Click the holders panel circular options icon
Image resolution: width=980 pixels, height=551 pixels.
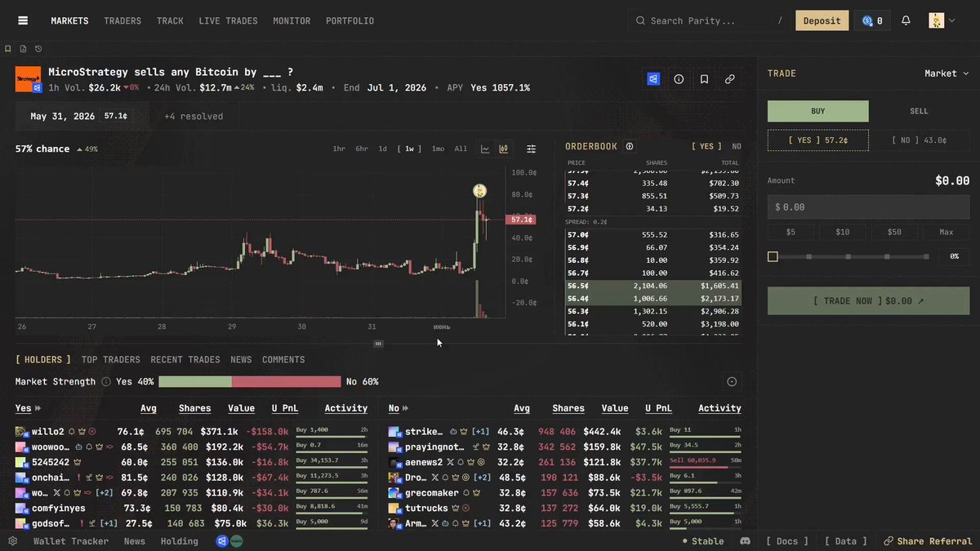click(732, 381)
